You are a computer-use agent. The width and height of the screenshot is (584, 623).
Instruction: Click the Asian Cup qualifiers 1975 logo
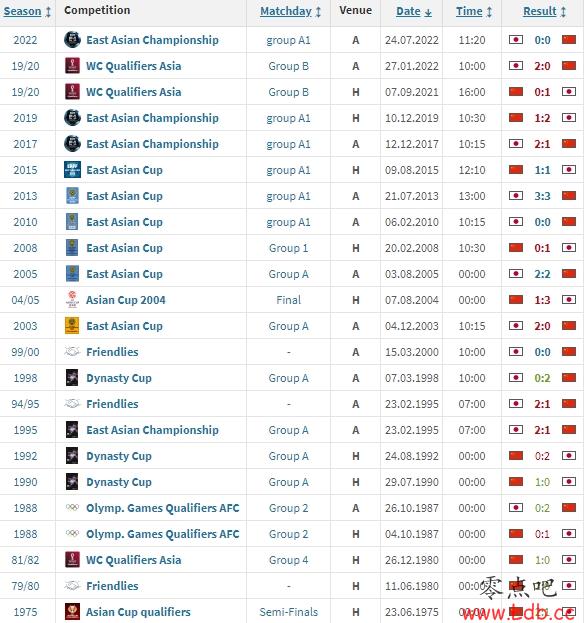pyautogui.click(x=72, y=611)
